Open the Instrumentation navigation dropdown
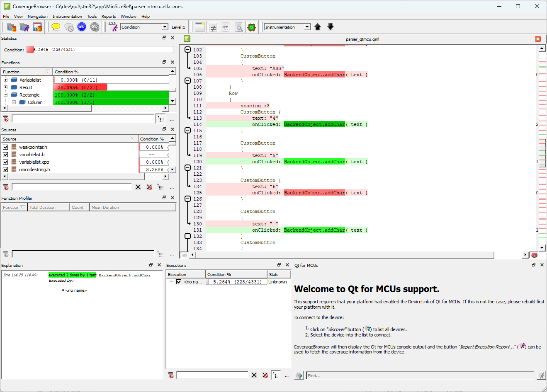Screen dimensions: 547x392 307,27
